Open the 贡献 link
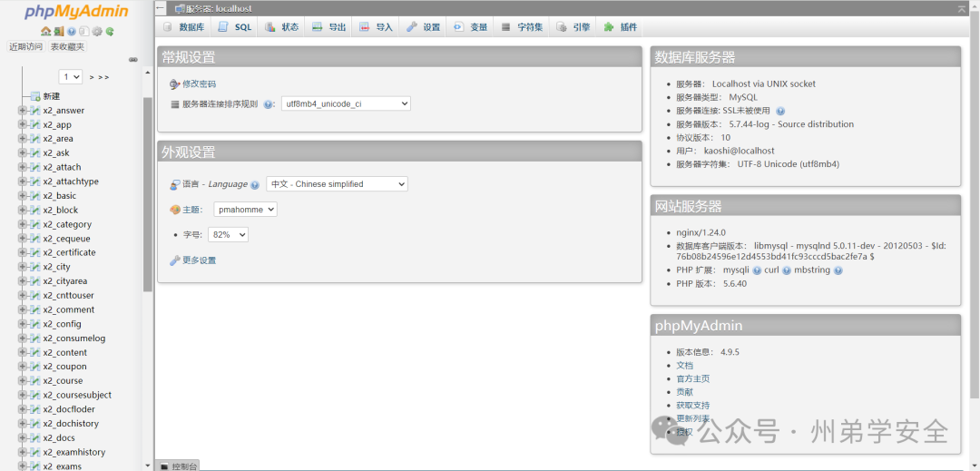Image resolution: width=980 pixels, height=471 pixels. click(x=684, y=392)
